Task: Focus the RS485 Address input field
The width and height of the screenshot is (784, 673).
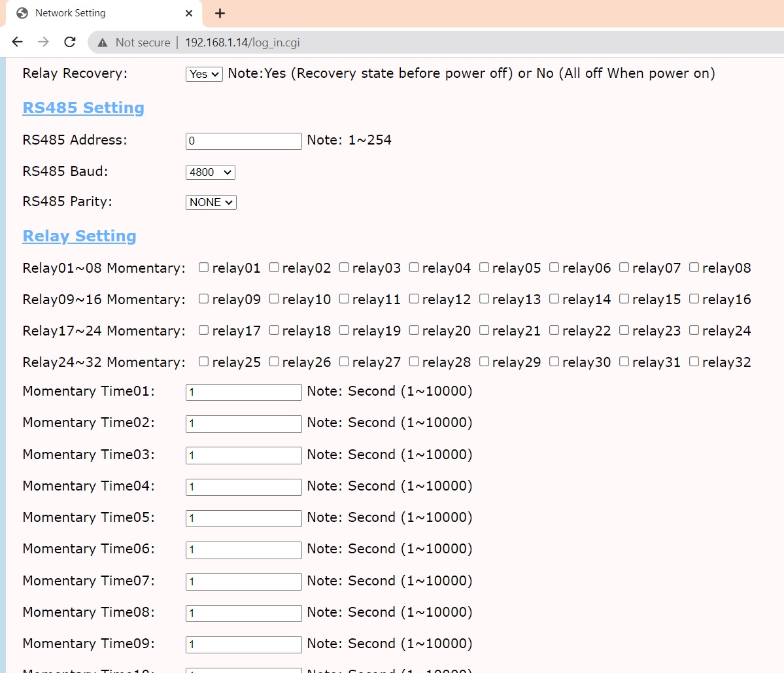Action: pos(243,141)
